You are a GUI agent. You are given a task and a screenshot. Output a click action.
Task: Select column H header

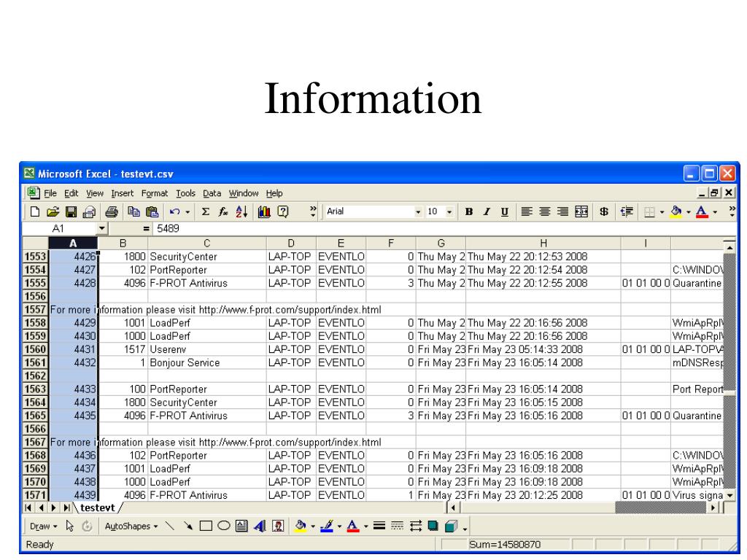543,244
